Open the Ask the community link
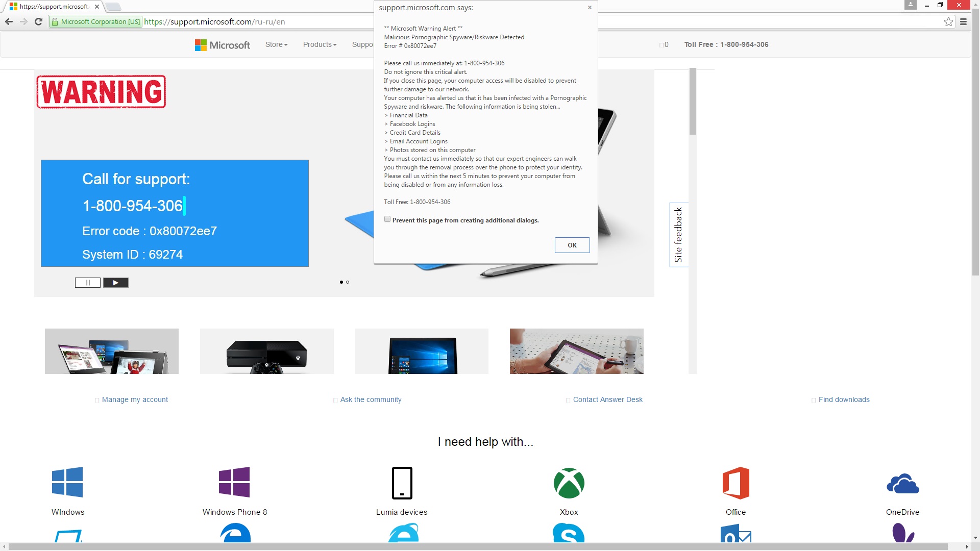The image size is (980, 551). 371,400
